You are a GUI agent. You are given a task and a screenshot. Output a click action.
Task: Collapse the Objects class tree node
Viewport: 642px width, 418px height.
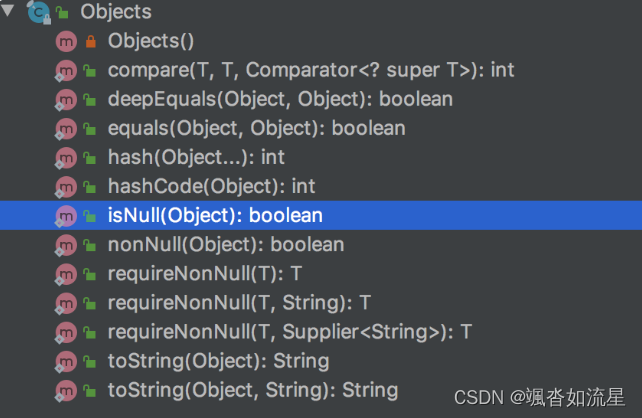7,10
